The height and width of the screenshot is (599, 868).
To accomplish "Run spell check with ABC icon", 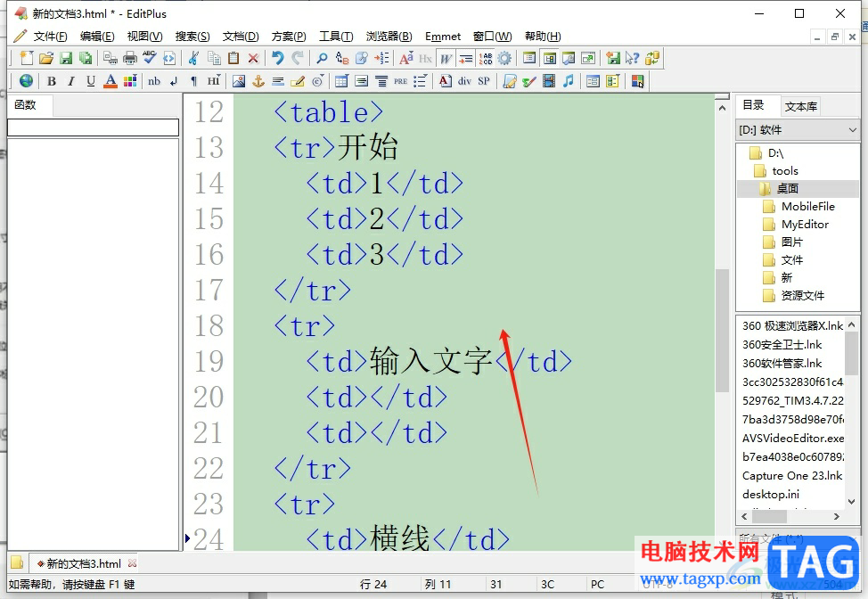I will click(x=150, y=58).
